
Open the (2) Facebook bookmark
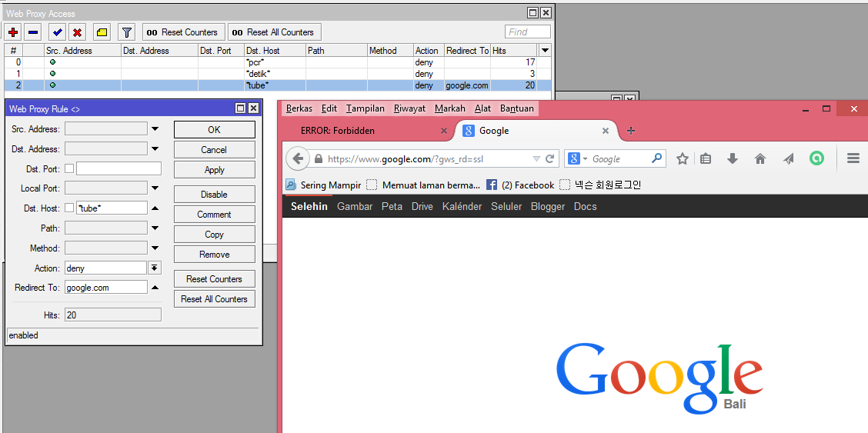520,185
